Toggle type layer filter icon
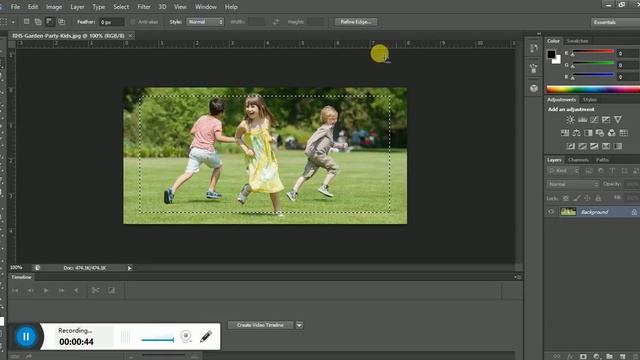Image resolution: width=640 pixels, height=360 pixels. point(612,171)
